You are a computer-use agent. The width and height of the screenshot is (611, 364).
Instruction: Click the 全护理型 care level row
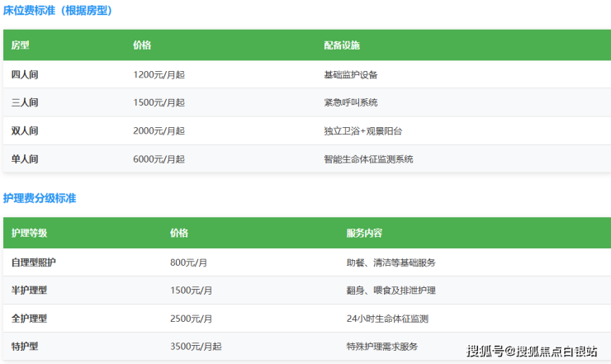29,318
